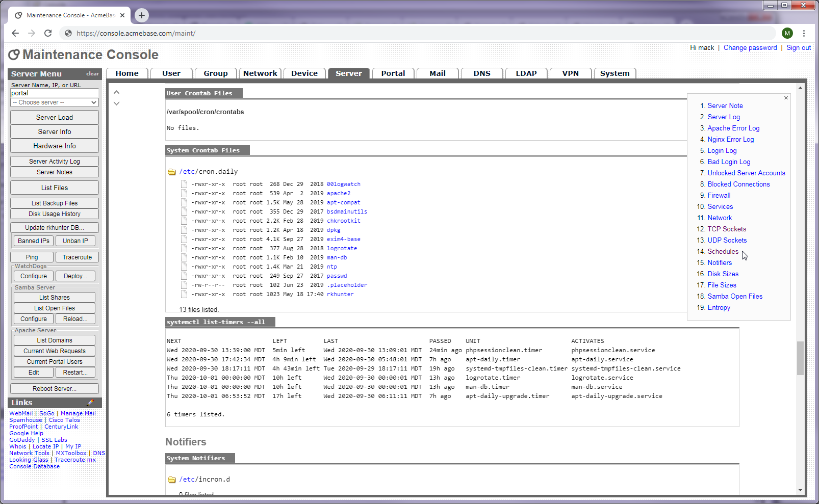Clear the Server Menu selection

(92, 74)
